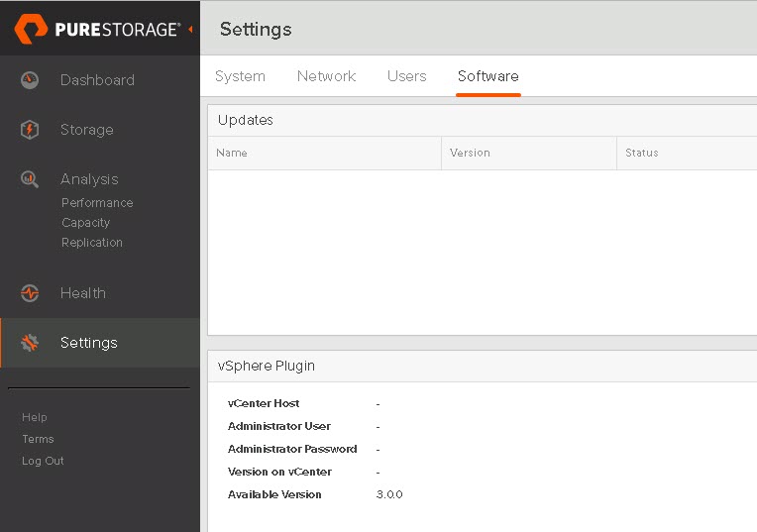Select the Storage lightning-bolt icon
Screen dimensions: 757x532
pos(30,130)
